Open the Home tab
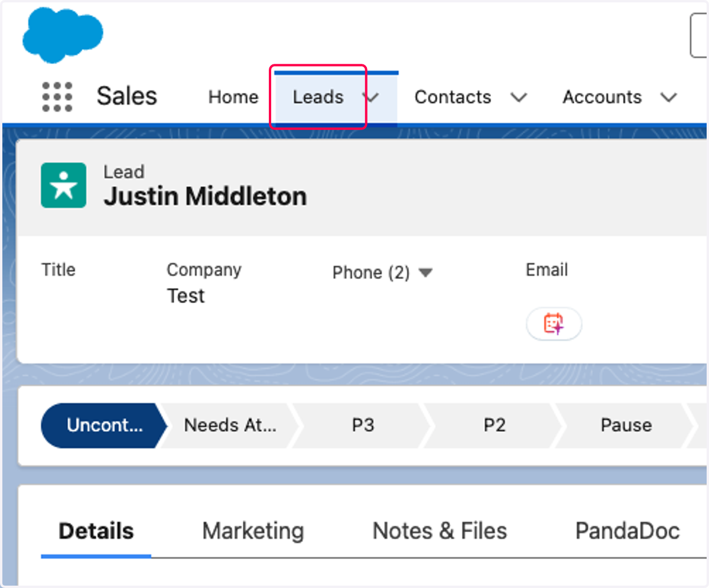709x588 pixels. (233, 97)
